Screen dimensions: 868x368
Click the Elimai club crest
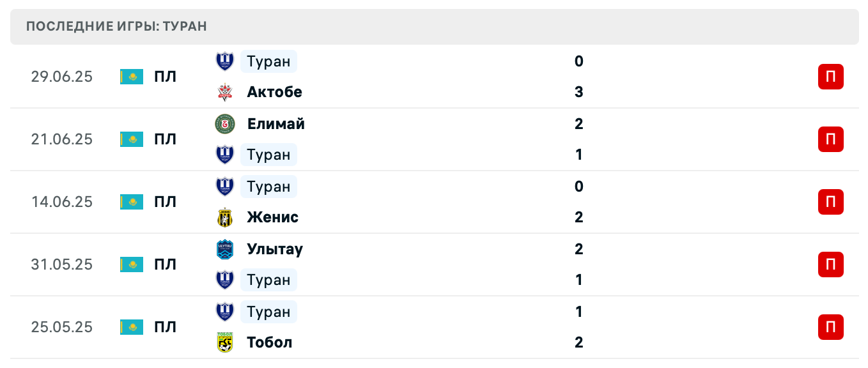click(225, 124)
